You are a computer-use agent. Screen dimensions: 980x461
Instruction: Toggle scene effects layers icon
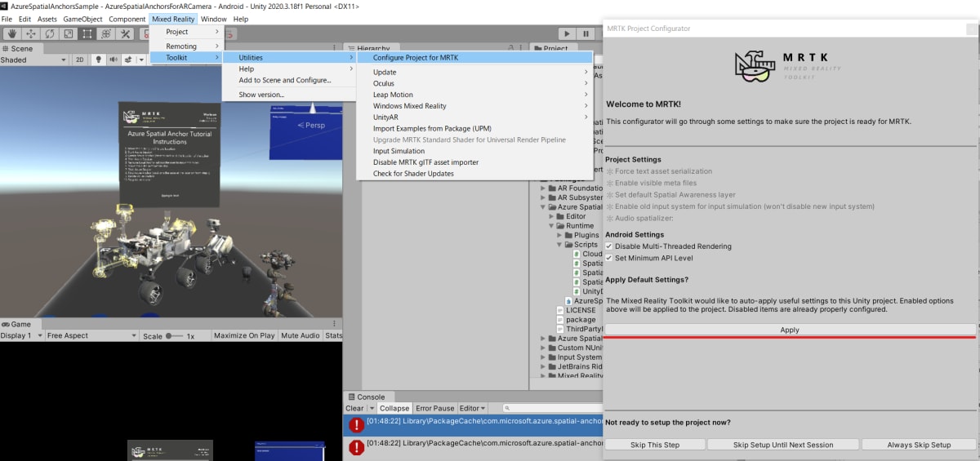point(128,60)
